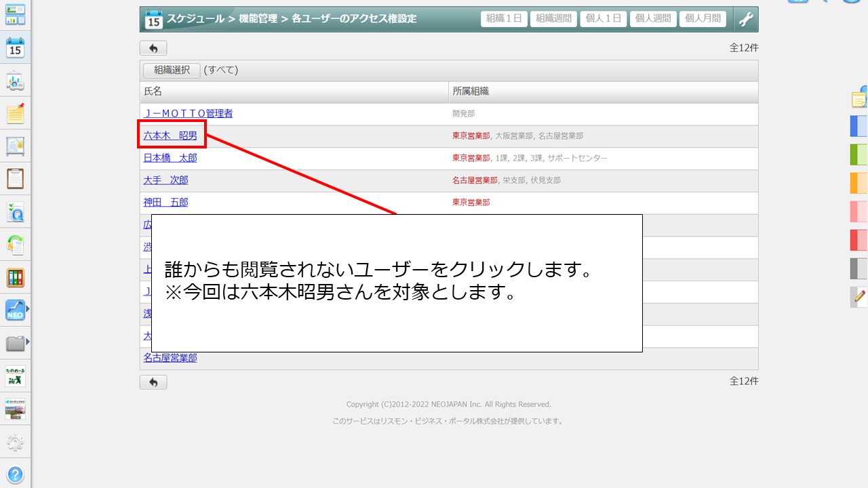Select the green sticky note color tab
This screenshot has height=488, width=868.
(x=859, y=155)
